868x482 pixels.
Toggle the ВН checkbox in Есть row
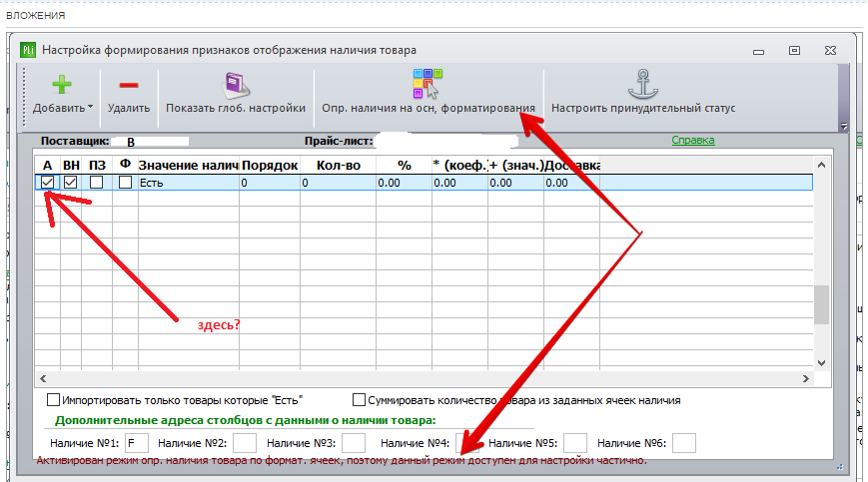coord(70,182)
